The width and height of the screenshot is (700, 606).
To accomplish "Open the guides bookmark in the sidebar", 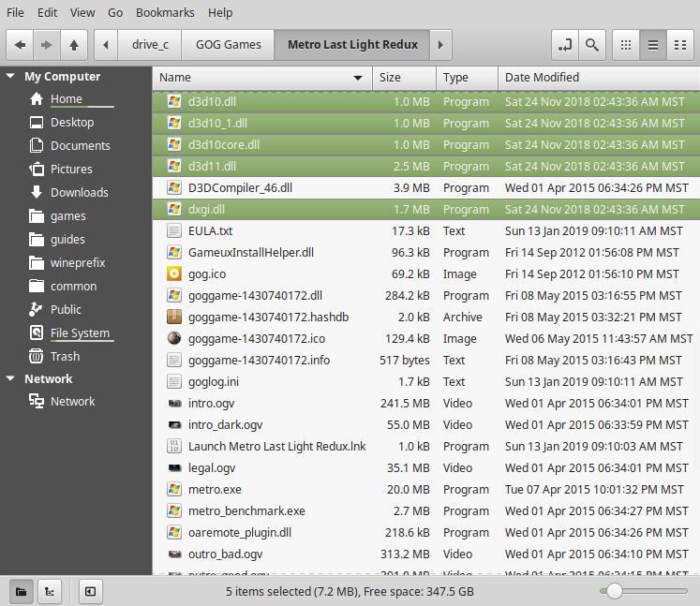I will click(x=67, y=239).
